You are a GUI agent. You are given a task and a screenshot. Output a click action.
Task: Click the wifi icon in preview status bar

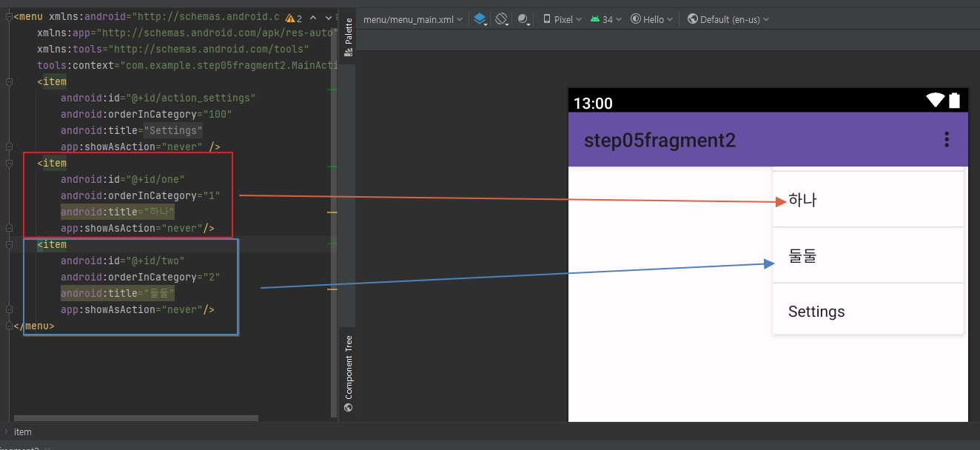tap(936, 101)
